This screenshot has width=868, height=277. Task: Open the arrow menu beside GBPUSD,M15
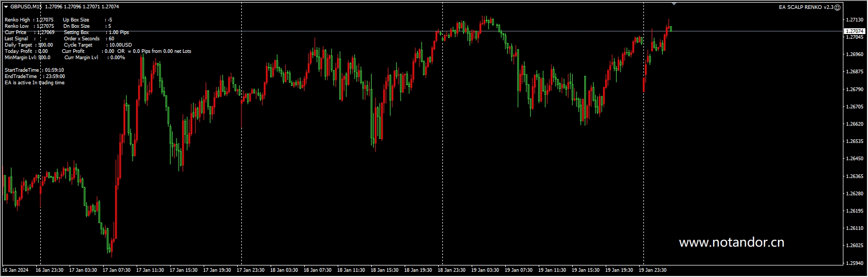click(x=6, y=7)
